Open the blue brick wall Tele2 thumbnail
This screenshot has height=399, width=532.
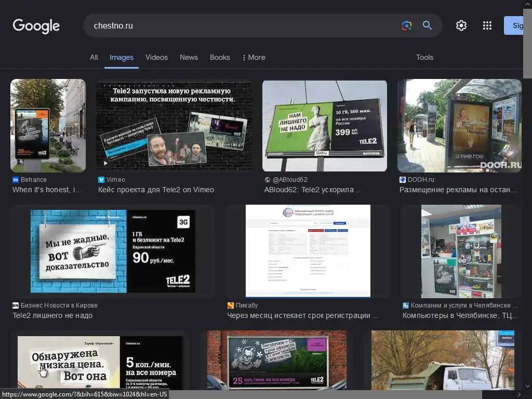coord(113,251)
